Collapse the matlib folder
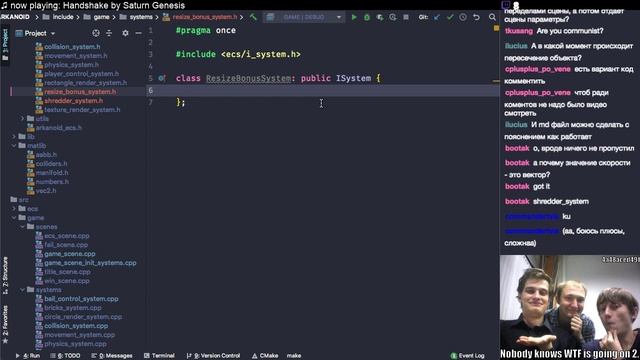This screenshot has height=360, width=640. click(14, 145)
